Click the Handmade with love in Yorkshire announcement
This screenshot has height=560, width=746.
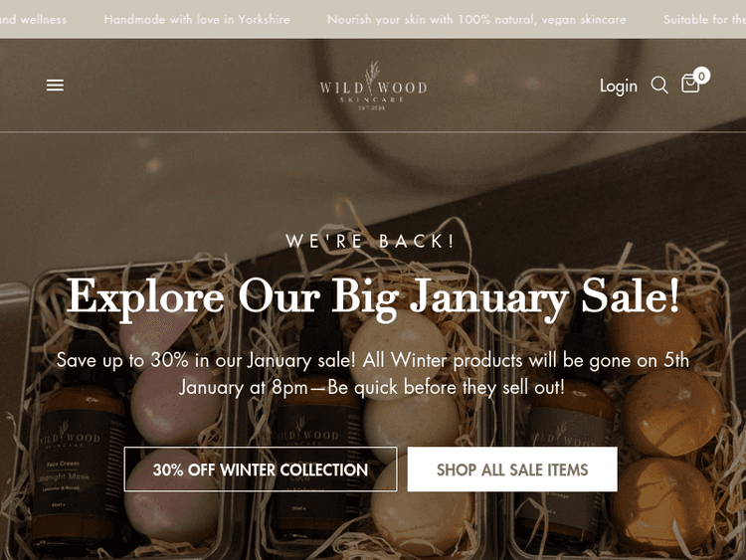197,20
